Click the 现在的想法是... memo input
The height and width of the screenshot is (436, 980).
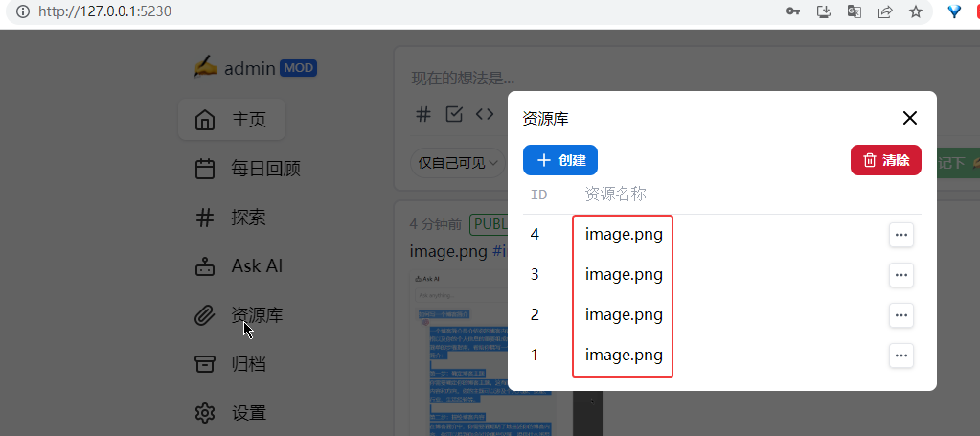click(463, 79)
